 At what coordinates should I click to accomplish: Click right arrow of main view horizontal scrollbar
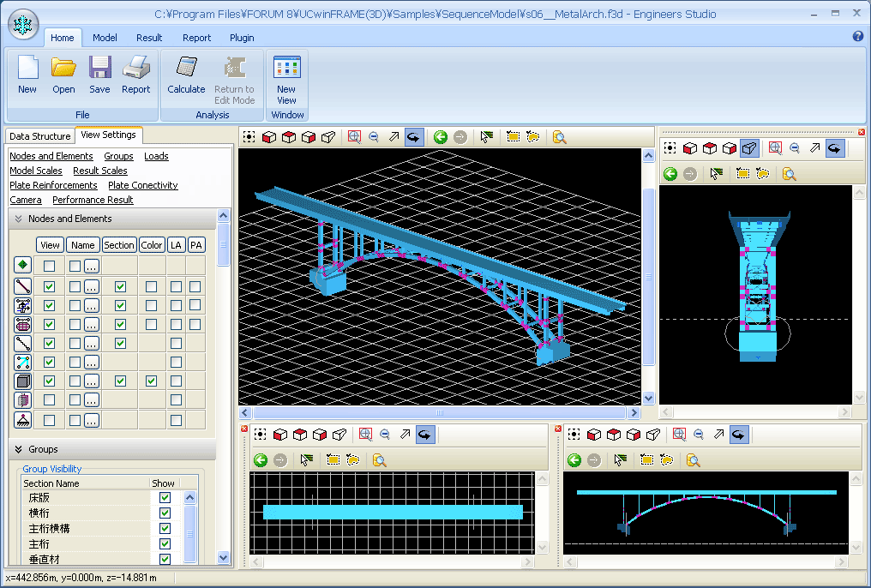pyautogui.click(x=634, y=412)
